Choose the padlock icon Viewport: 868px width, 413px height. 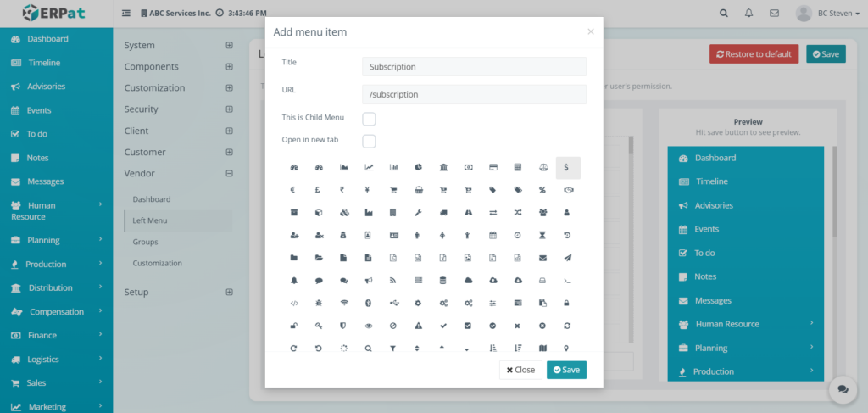pyautogui.click(x=567, y=303)
